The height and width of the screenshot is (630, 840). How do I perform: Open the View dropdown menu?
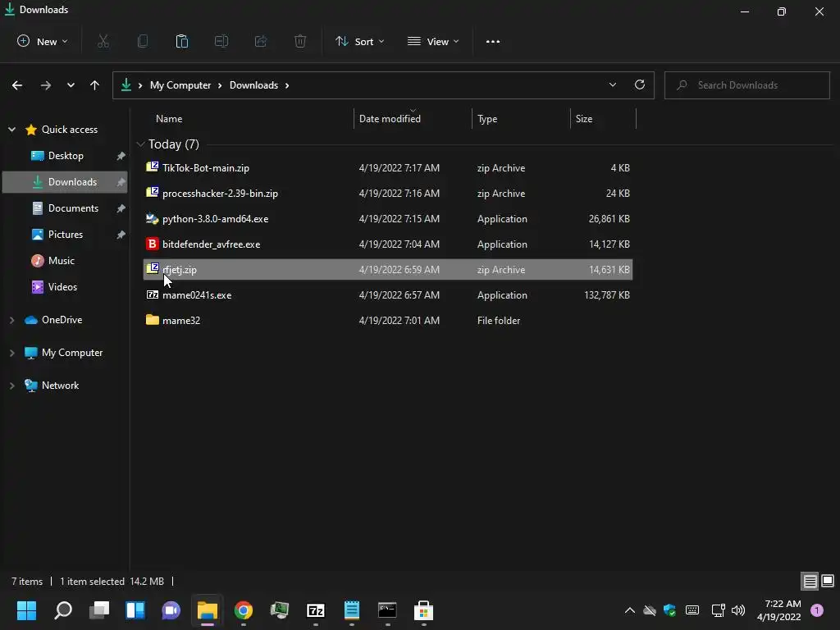click(x=433, y=41)
